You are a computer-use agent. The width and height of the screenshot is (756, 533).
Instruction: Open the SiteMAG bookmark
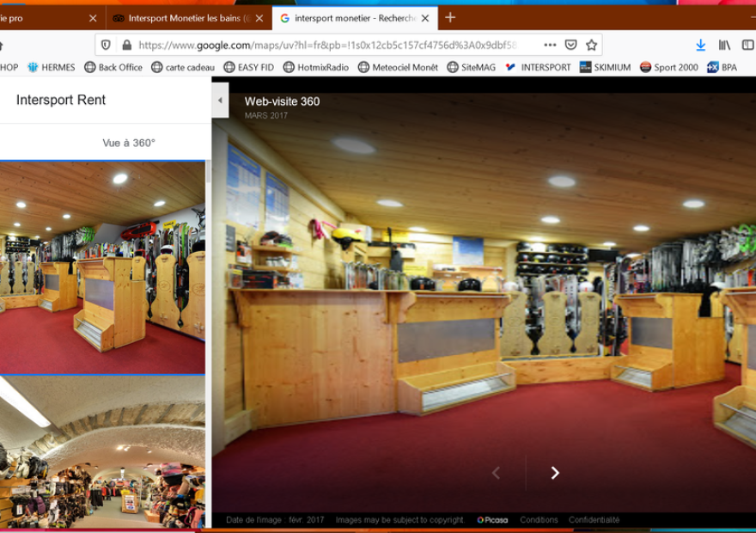tap(471, 68)
